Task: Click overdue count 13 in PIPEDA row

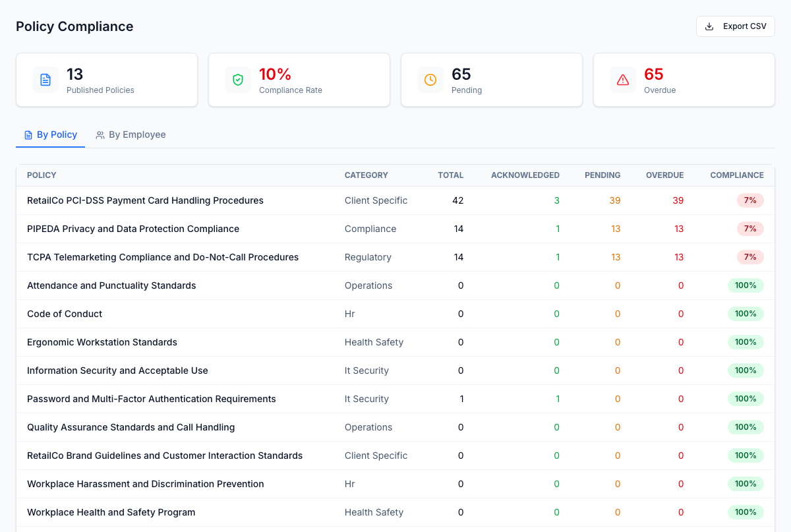Action: click(x=679, y=229)
